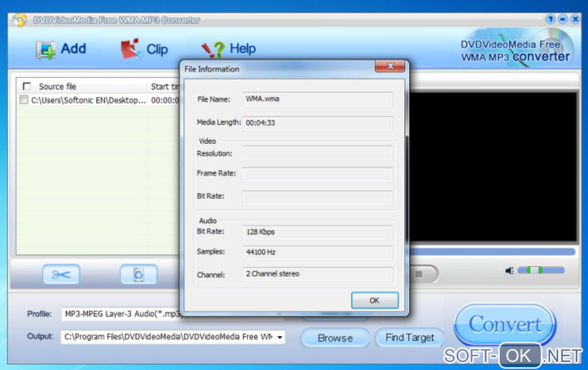588x370 pixels.
Task: Click the black video preview area
Action: pos(493,167)
